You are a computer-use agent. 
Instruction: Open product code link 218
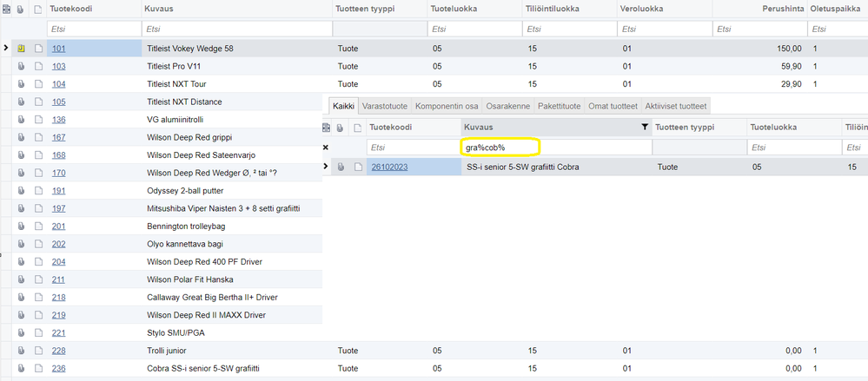point(59,298)
